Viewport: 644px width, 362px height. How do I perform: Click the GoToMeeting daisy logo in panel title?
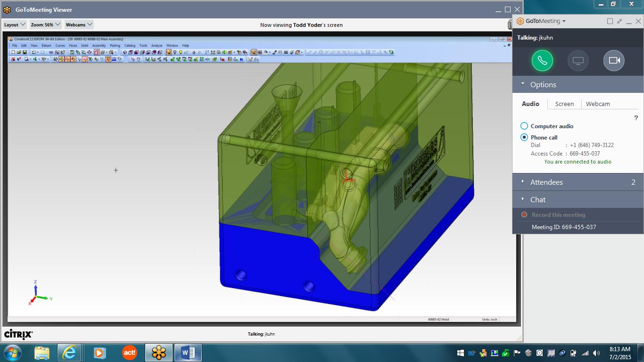[520, 21]
